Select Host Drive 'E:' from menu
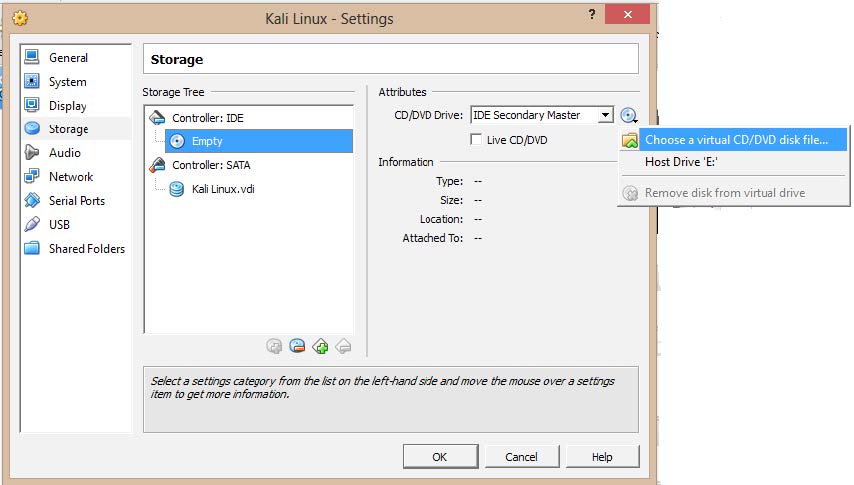 (681, 162)
